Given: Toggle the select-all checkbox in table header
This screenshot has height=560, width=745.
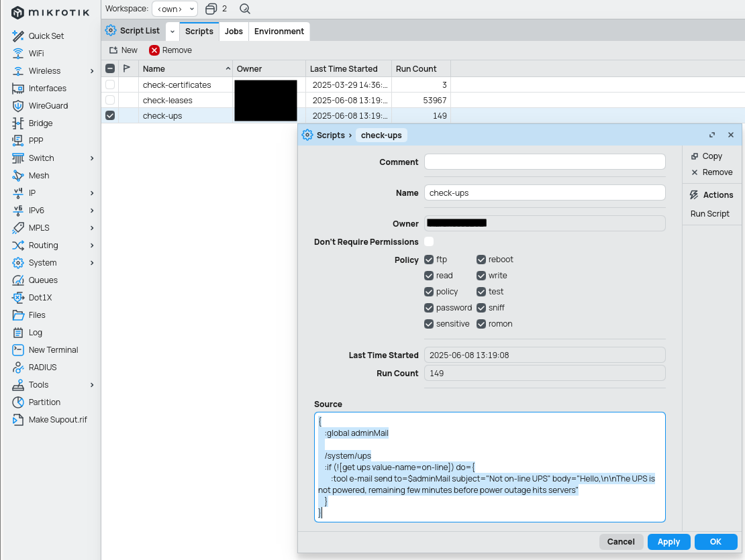Looking at the screenshot, I should (x=110, y=68).
